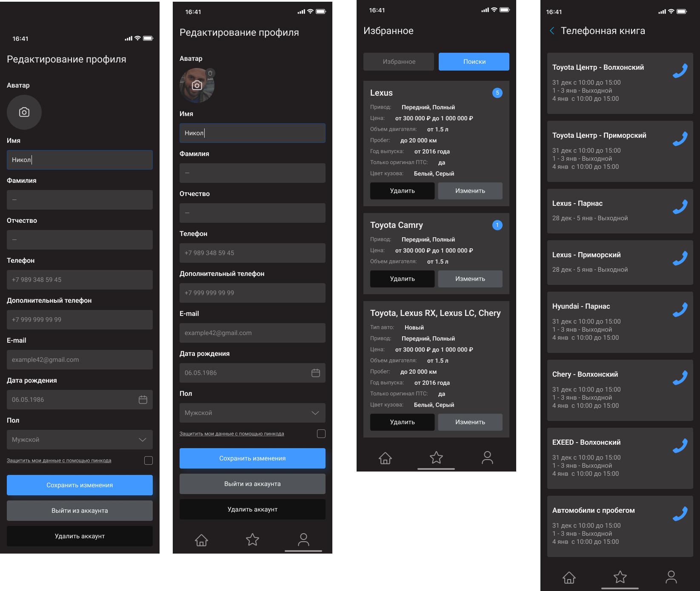Image resolution: width=700 pixels, height=591 pixels.
Task: Call Toyota Центр - Волхонский
Action: click(680, 71)
